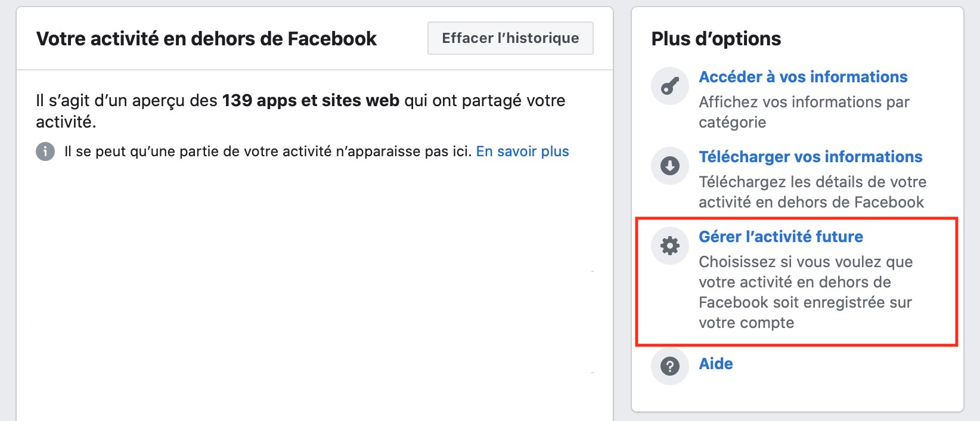Viewport: 980px width, 421px height.
Task: Click the Votre activité en dehors de Facebook title
Action: point(207,38)
